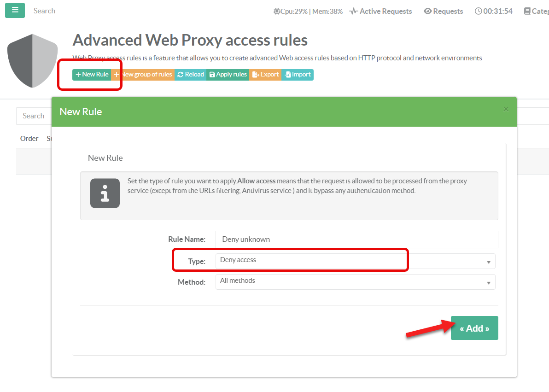Click the Rule Name text field
The image size is (549, 392).
(x=356, y=240)
